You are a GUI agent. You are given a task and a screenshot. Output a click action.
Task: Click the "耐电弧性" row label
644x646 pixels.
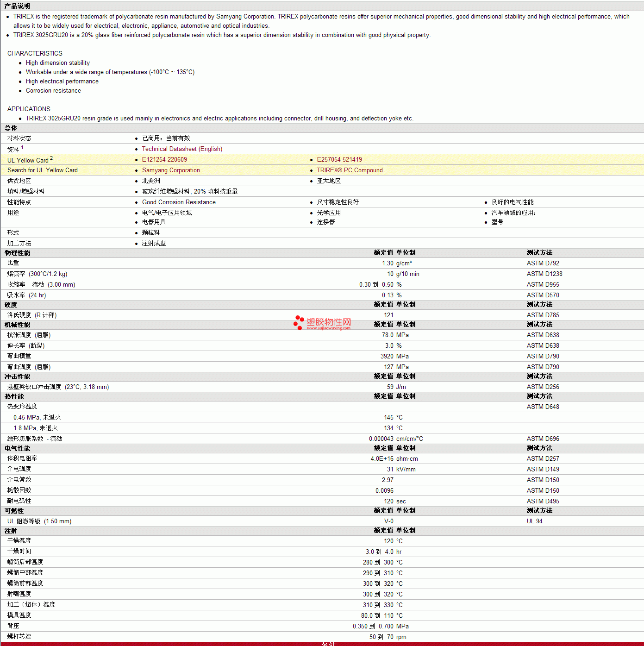[19, 502]
